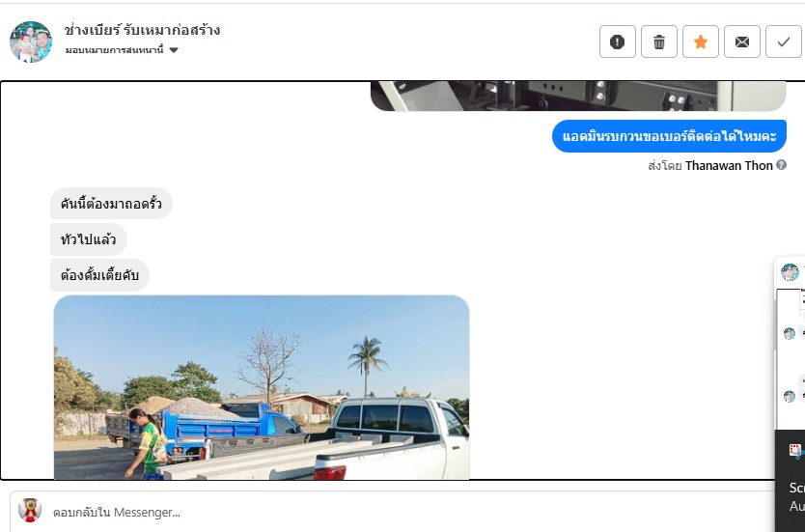The image size is (805, 532).
Task: Toggle the orange follow-up star
Action: tap(700, 42)
